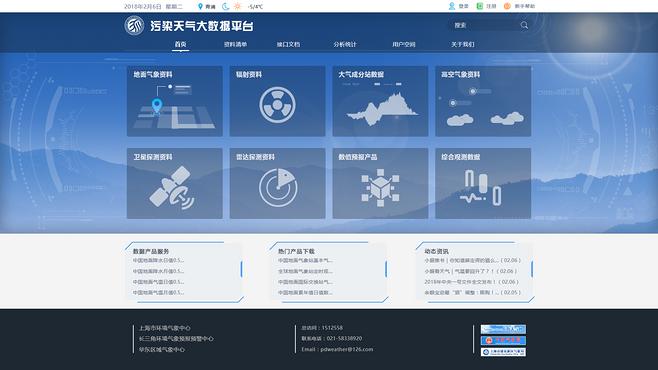The image size is (658, 370).
Task: Open fourth item under 热门产品下载
Action: click(x=305, y=292)
